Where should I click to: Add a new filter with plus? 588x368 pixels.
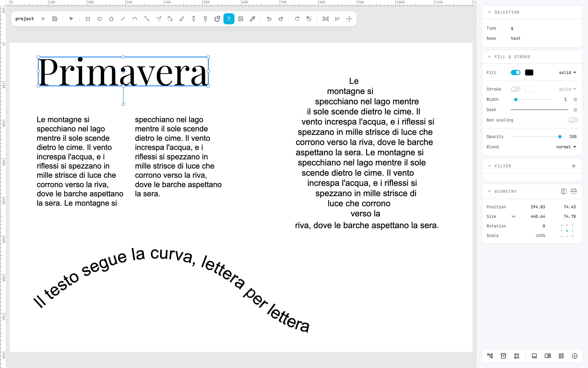coord(574,166)
